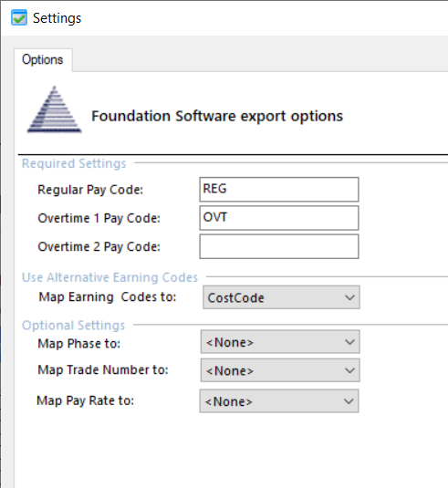Image resolution: width=448 pixels, height=488 pixels.
Task: Click the Required Settings section label
Action: pos(74,163)
